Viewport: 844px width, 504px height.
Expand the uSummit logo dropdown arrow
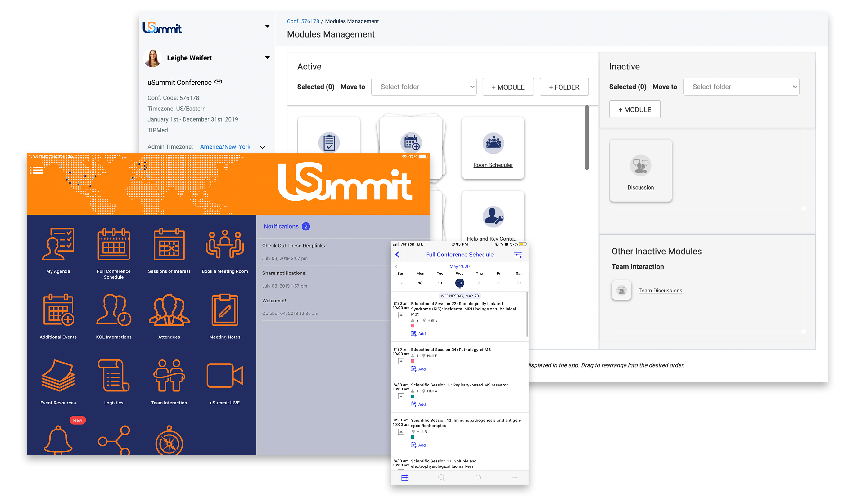[267, 26]
